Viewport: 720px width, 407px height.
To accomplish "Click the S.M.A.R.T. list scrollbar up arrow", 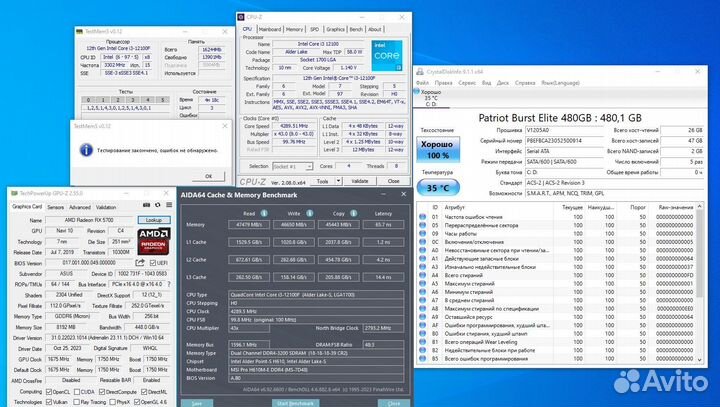I will coord(699,207).
